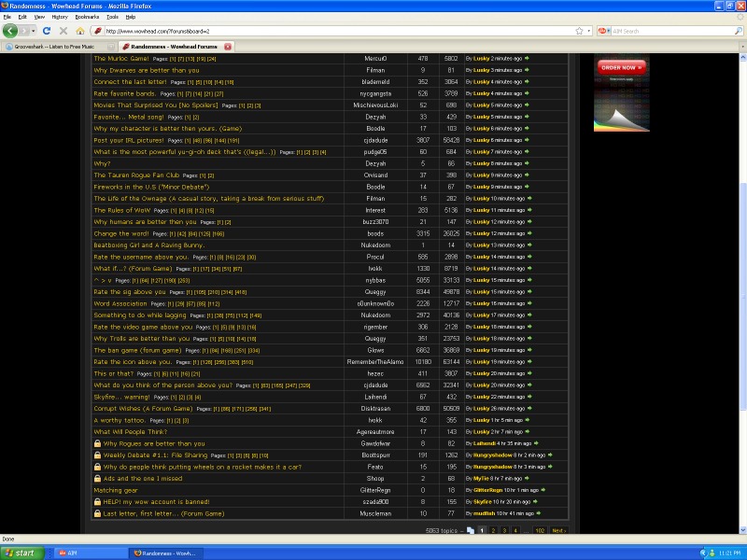Click the system tray clock
The height and width of the screenshot is (560, 747).
pyautogui.click(x=730, y=553)
